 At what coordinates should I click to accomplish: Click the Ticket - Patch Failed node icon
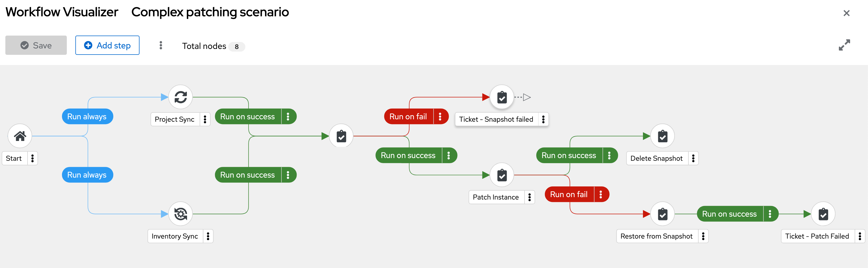[x=823, y=214]
